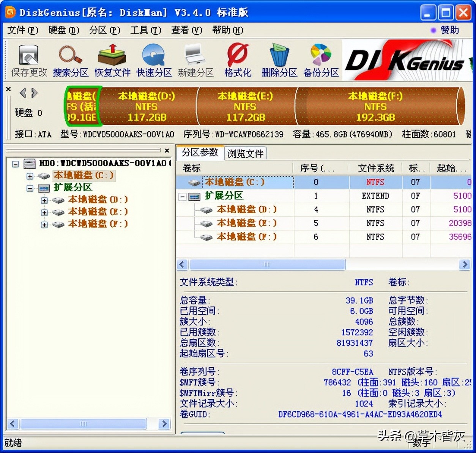This screenshot has width=476, height=453.
Task: Click the 赞助 link
Action: pos(449,30)
